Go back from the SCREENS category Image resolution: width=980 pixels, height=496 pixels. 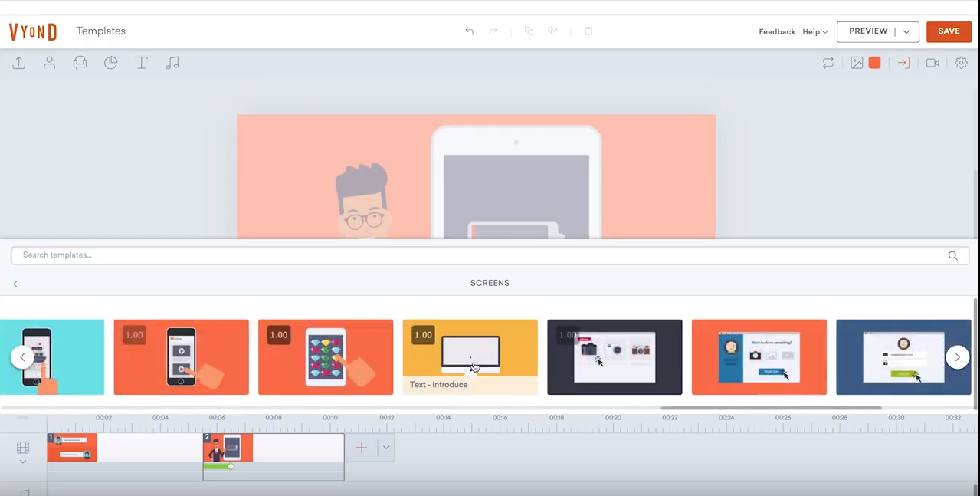[x=15, y=284]
